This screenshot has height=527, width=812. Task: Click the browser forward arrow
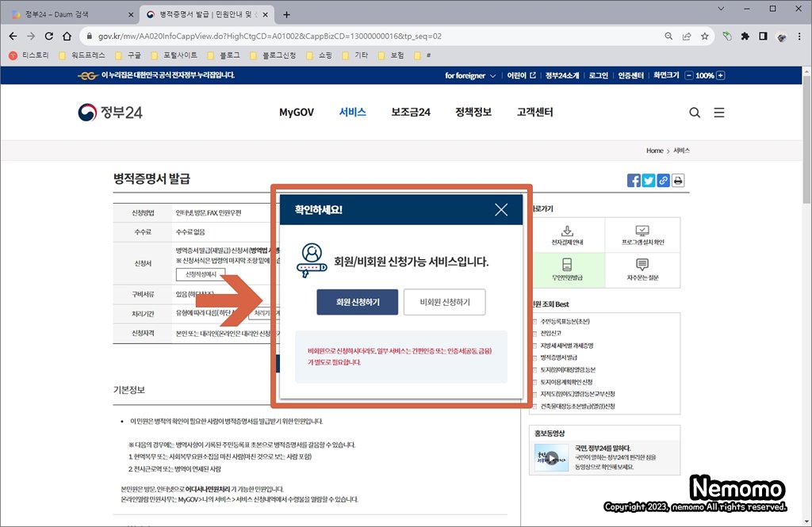click(x=31, y=36)
